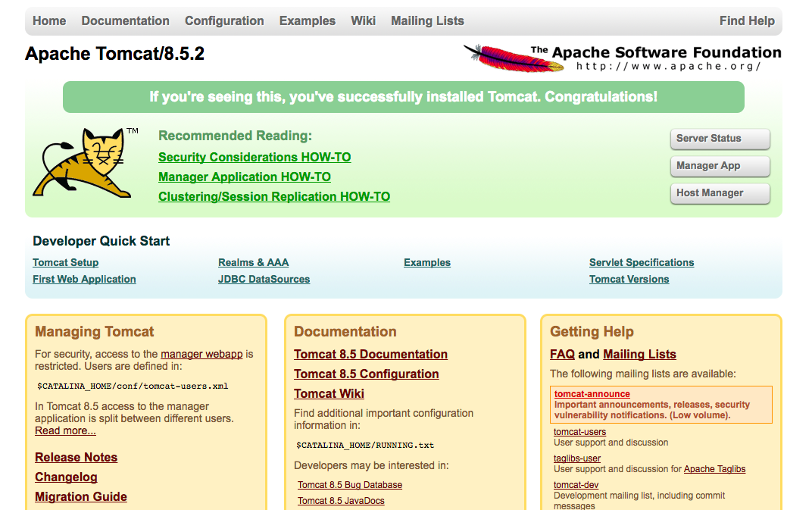
Task: Open the JDBC DataSources link
Action: tap(264, 279)
